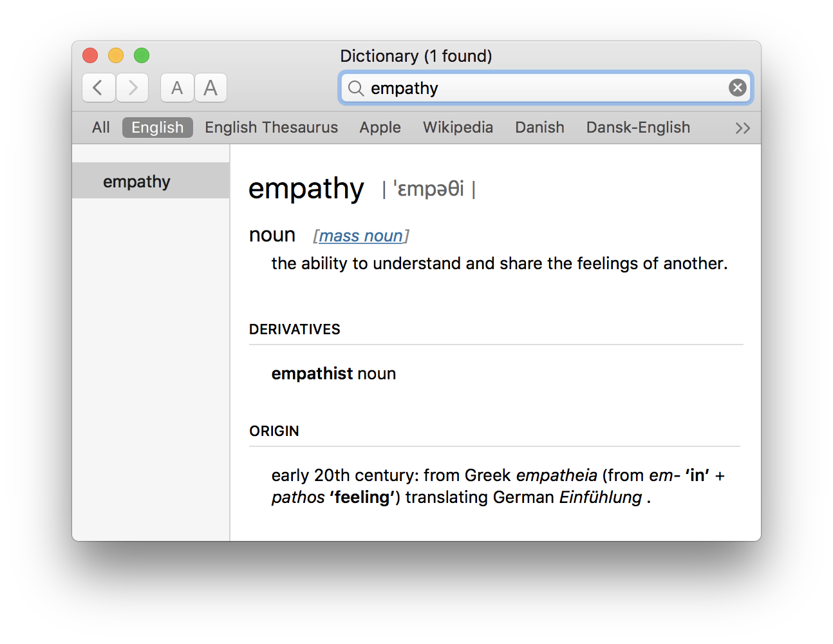Increase font size with large A button
The image size is (833, 644).
pyautogui.click(x=211, y=88)
